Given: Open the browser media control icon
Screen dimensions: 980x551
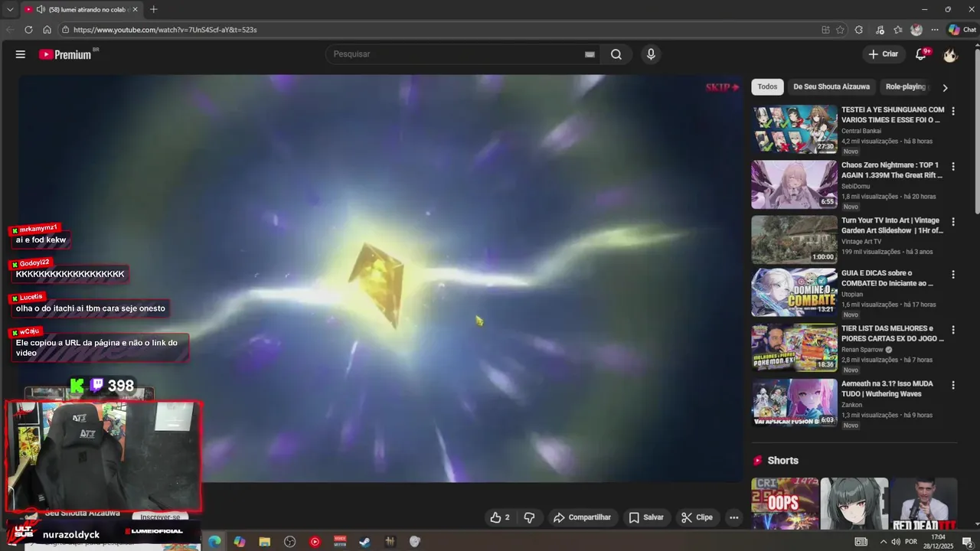Looking at the screenshot, I should pos(880,30).
